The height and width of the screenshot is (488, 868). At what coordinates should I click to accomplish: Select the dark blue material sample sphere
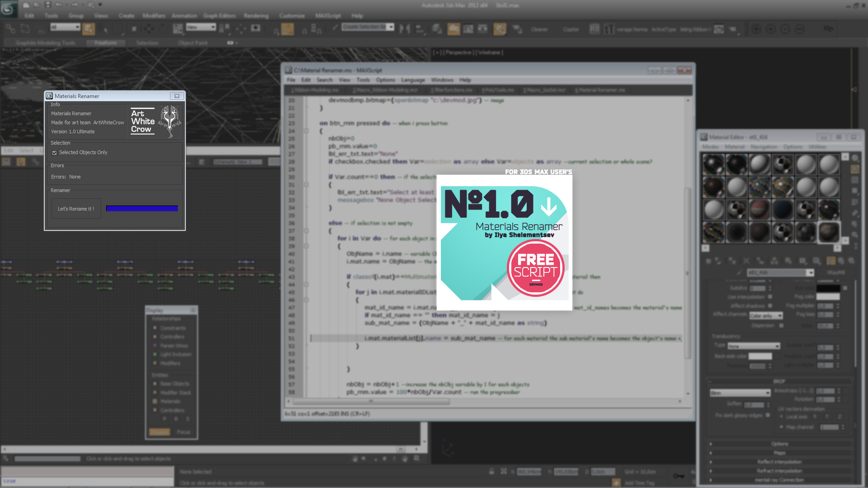(783, 210)
